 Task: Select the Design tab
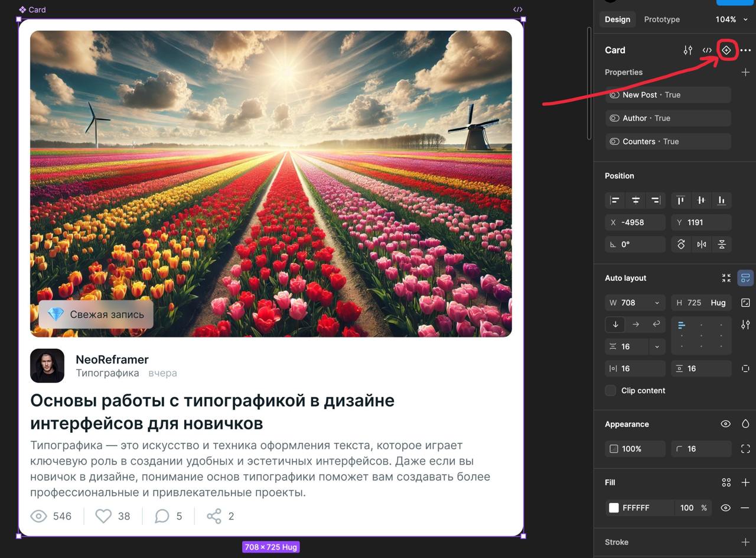coord(617,19)
